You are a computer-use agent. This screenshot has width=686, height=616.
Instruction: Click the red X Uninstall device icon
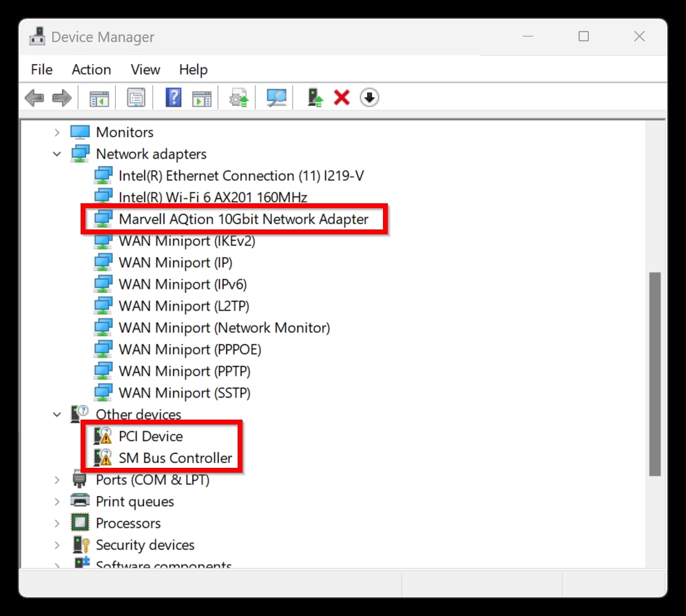342,98
